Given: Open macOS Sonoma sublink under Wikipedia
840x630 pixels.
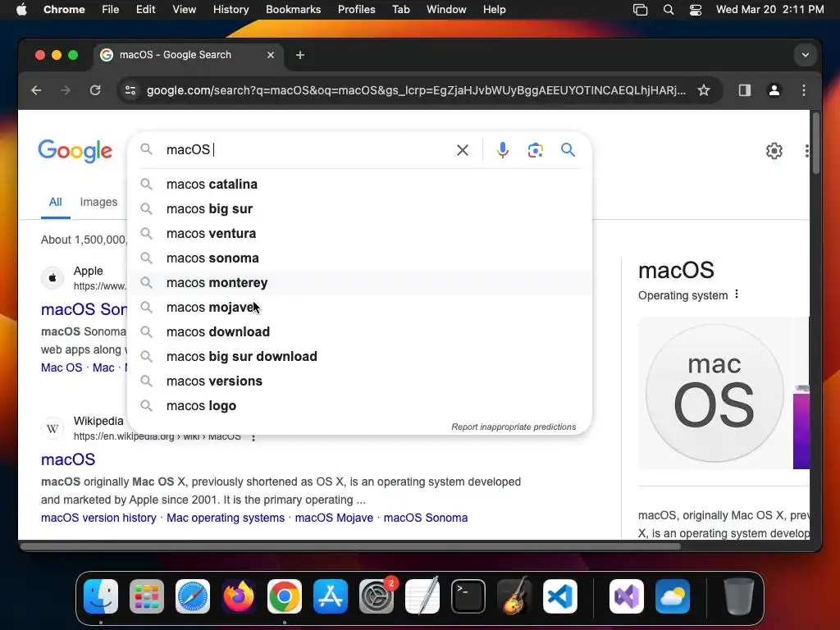Looking at the screenshot, I should click(x=426, y=518).
